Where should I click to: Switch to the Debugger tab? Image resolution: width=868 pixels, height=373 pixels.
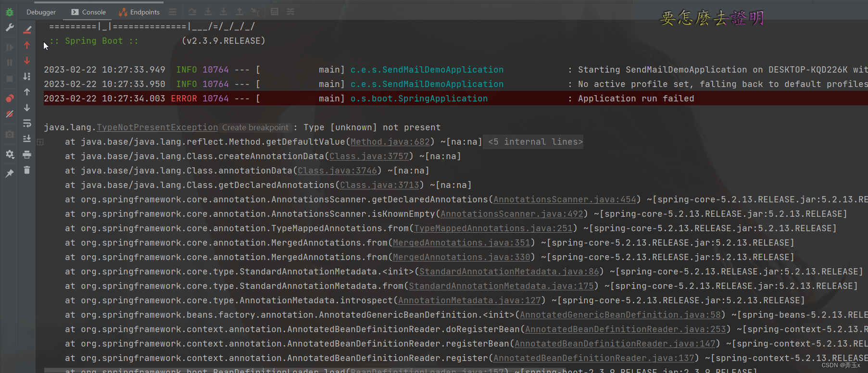coord(41,12)
